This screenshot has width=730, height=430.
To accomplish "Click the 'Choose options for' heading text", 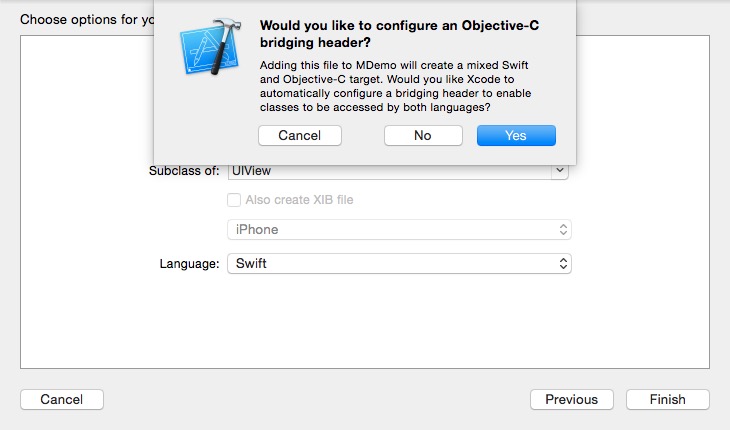I will (87, 20).
